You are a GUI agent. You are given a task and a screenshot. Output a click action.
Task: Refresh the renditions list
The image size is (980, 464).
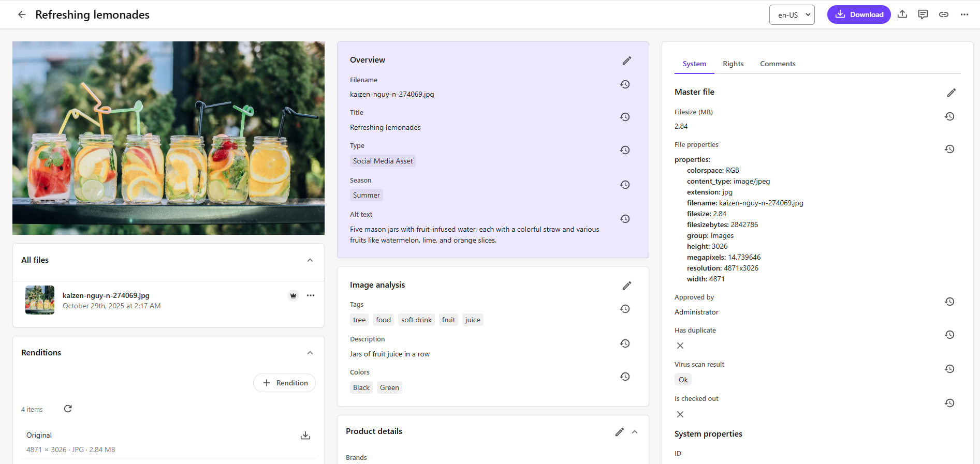tap(68, 409)
